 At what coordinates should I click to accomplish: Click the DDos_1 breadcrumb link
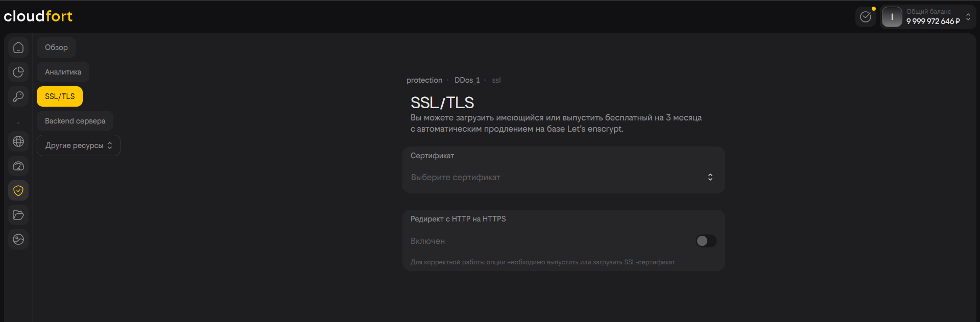pos(467,80)
